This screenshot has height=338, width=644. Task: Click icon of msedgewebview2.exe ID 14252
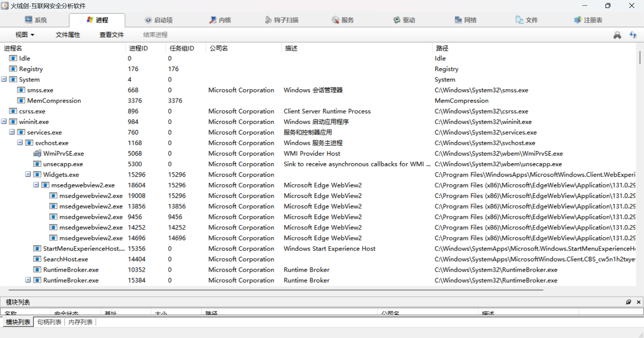click(53, 227)
